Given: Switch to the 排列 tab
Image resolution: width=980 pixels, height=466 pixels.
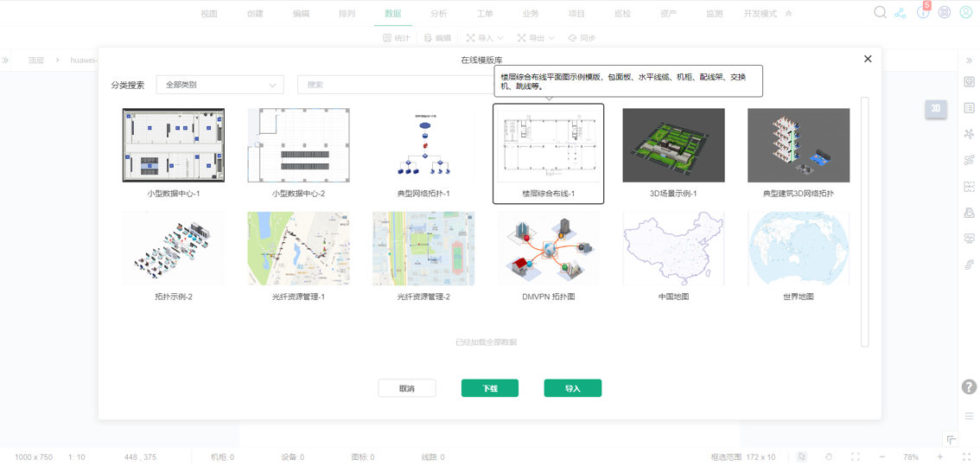Looking at the screenshot, I should pos(347,13).
